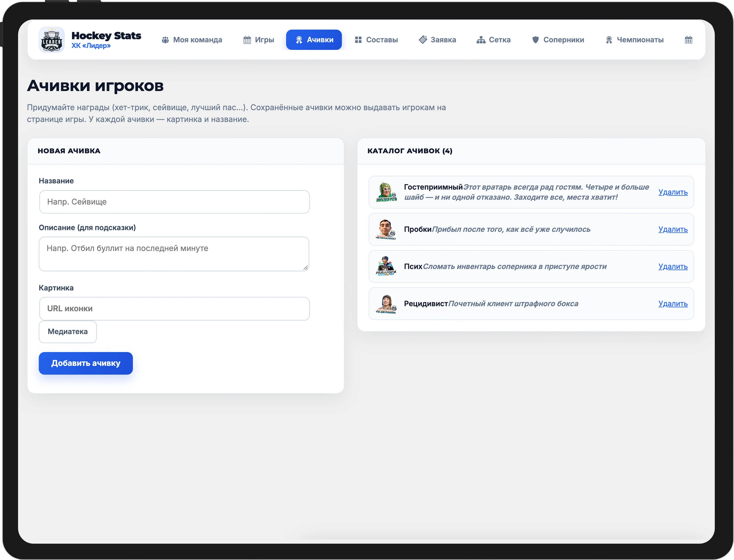Delete the Гостеприимный achievement
The image size is (734, 560).
673,192
